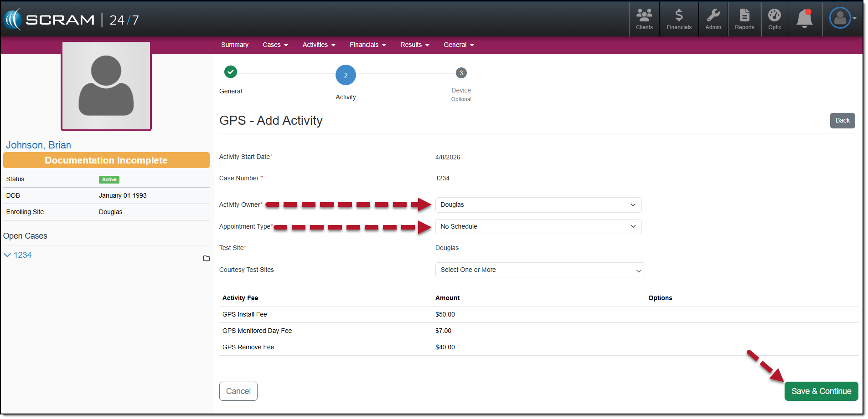The image size is (868, 419).
Task: Click Save & Continue button
Action: tap(821, 391)
